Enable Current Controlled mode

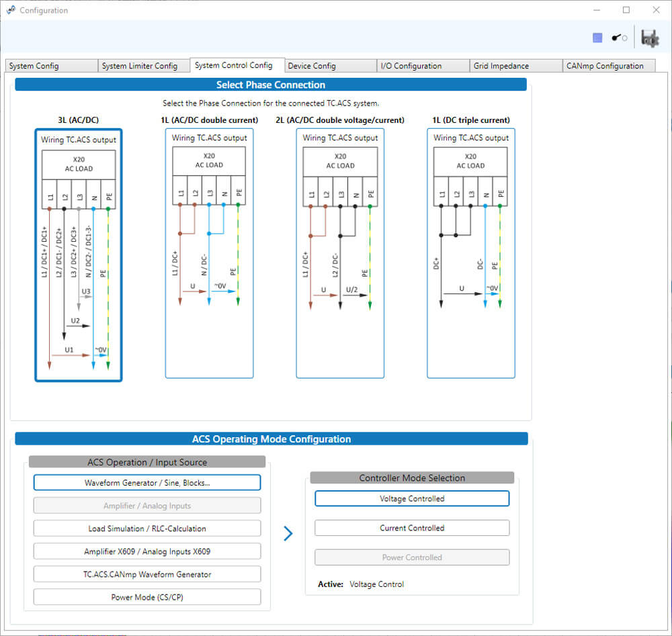(x=412, y=528)
